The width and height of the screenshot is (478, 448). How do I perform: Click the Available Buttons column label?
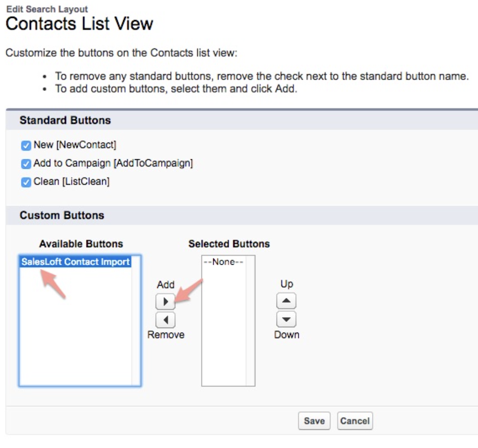[x=80, y=243]
